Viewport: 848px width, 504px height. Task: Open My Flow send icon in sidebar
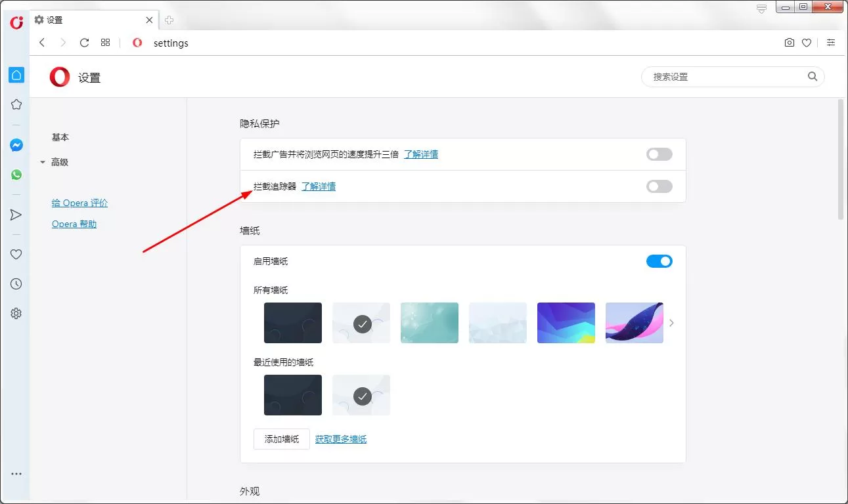click(x=16, y=215)
